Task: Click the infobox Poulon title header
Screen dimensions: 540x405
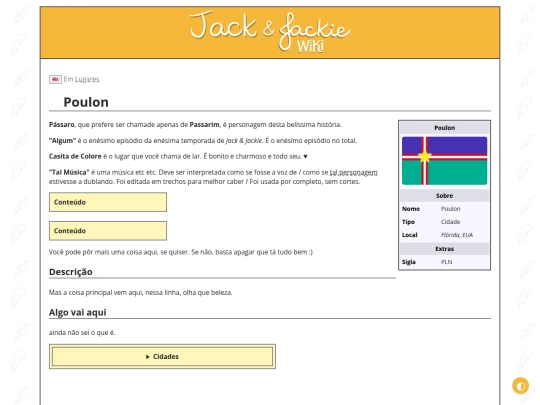Action: 444,128
